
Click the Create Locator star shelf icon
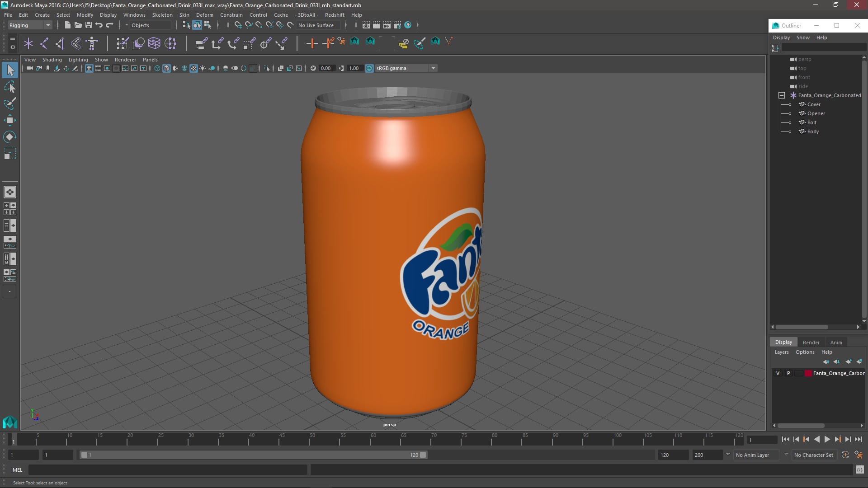pyautogui.click(x=28, y=43)
